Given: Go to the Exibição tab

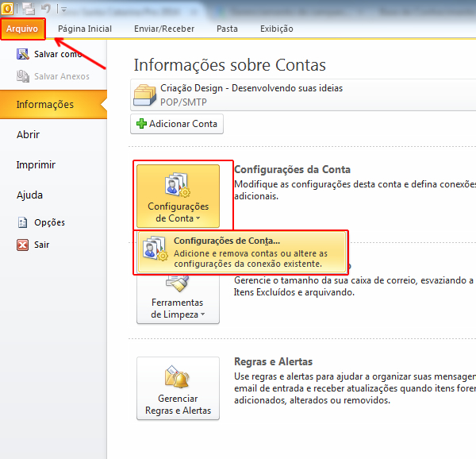Looking at the screenshot, I should pos(276,29).
